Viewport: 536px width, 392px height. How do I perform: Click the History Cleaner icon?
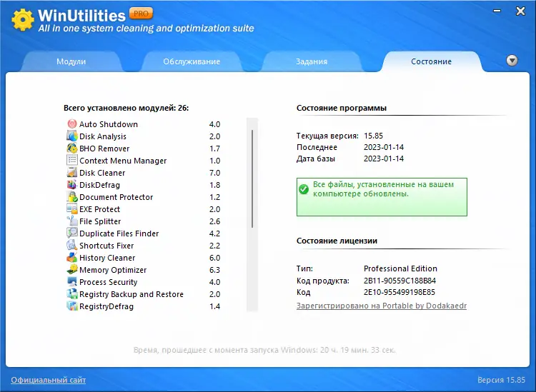71,257
